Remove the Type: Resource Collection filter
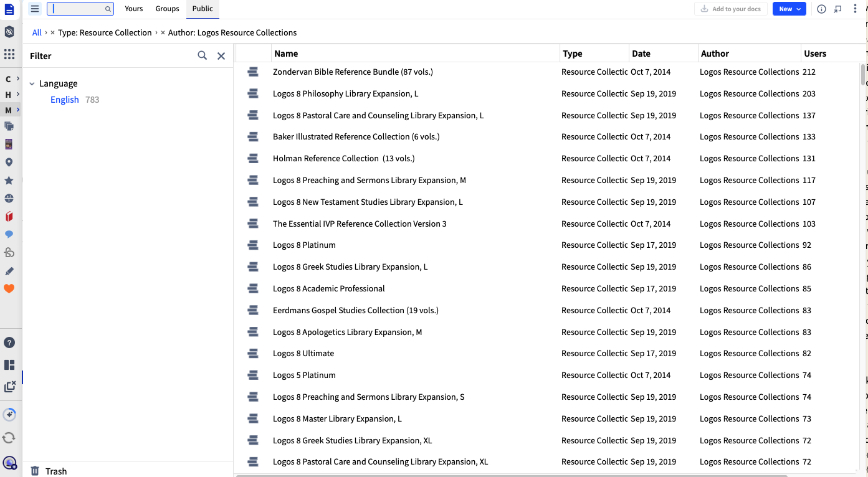Image resolution: width=868 pixels, height=477 pixels. [52, 32]
